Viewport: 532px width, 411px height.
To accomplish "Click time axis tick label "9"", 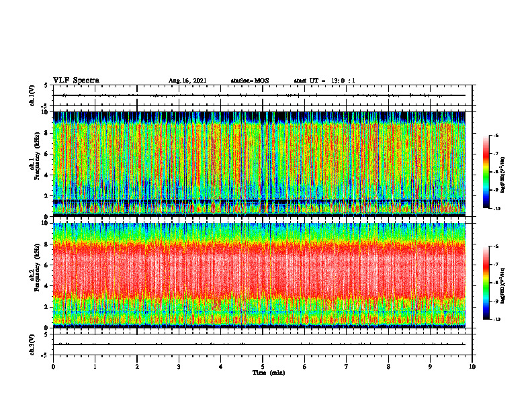I will [x=430, y=367].
